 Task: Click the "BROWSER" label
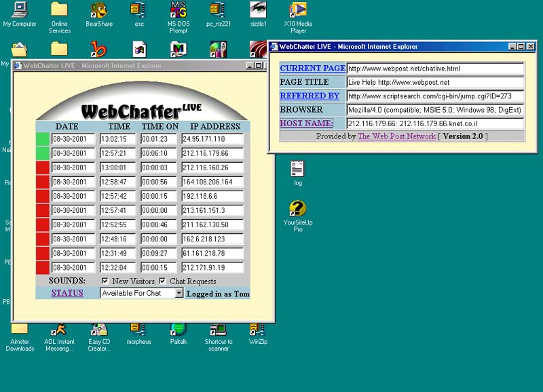tap(301, 109)
